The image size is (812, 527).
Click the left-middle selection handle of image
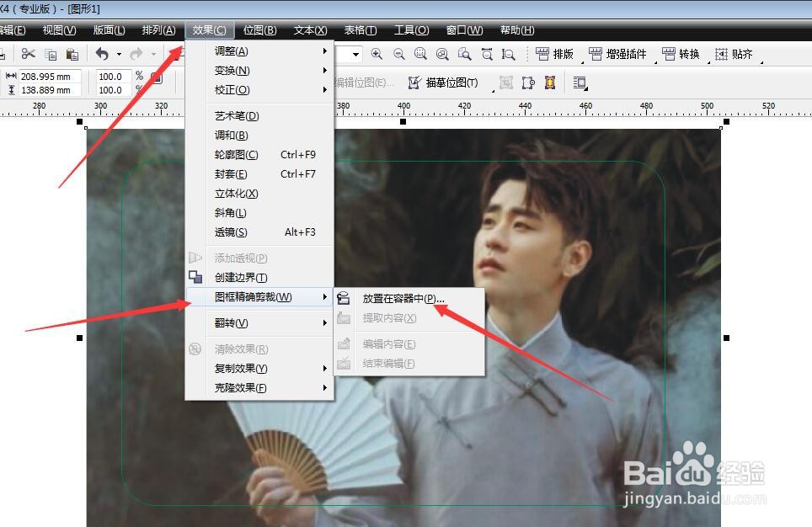click(79, 338)
